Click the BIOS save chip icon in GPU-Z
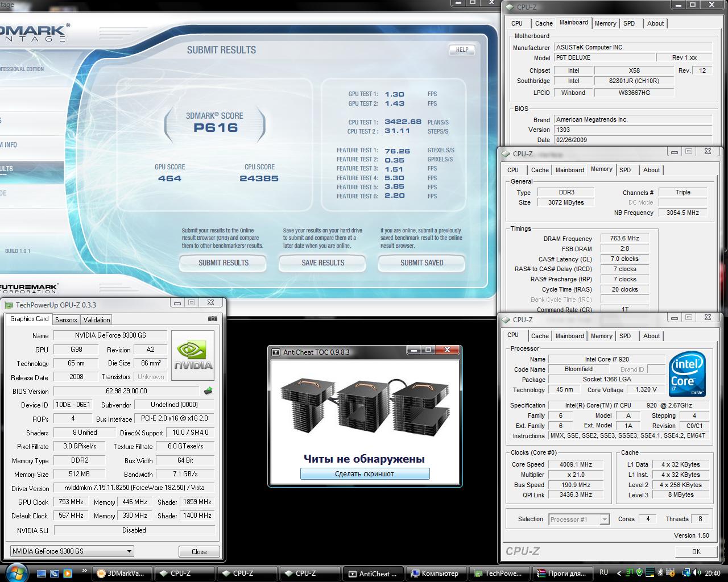The width and height of the screenshot is (728, 582). tap(208, 391)
